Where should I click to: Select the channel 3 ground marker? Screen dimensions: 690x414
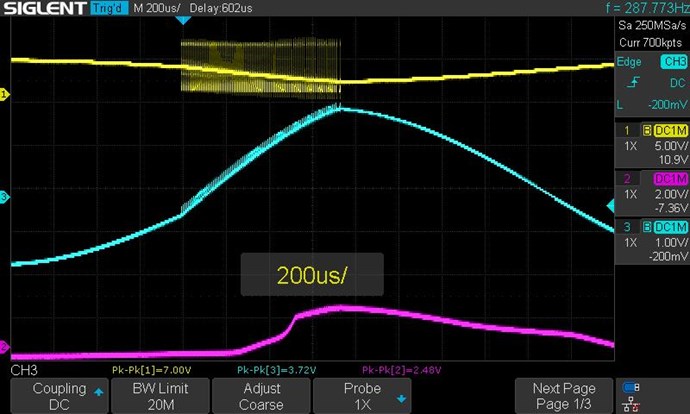[x=4, y=197]
